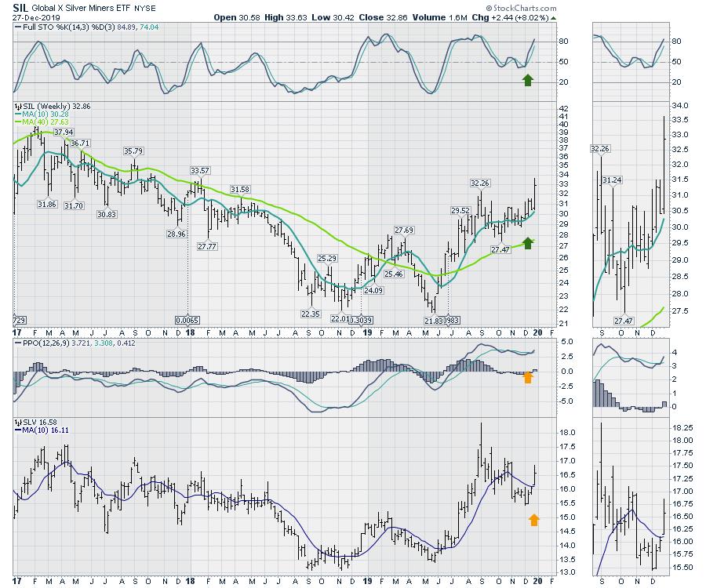
Task: Click the 24.09 price label
Action: coord(373,291)
